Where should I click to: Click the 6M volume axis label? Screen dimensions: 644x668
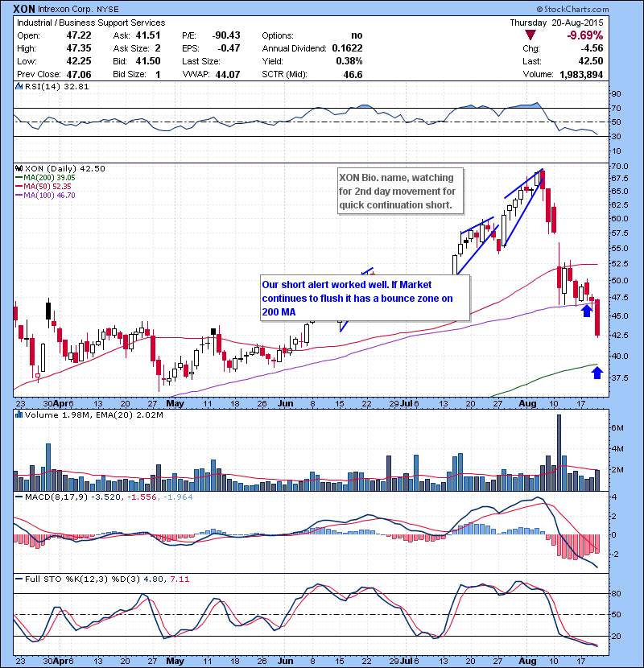pos(617,427)
